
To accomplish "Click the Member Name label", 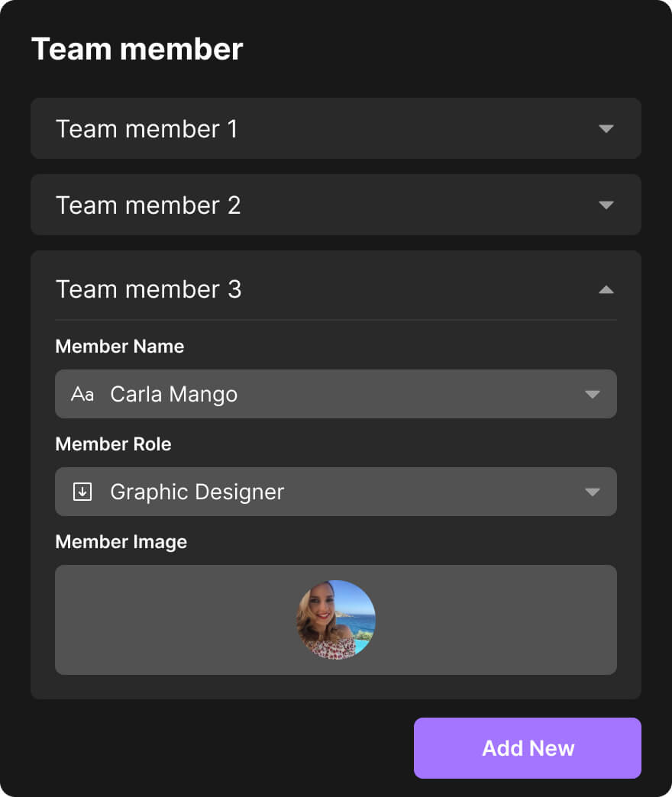I will point(119,346).
